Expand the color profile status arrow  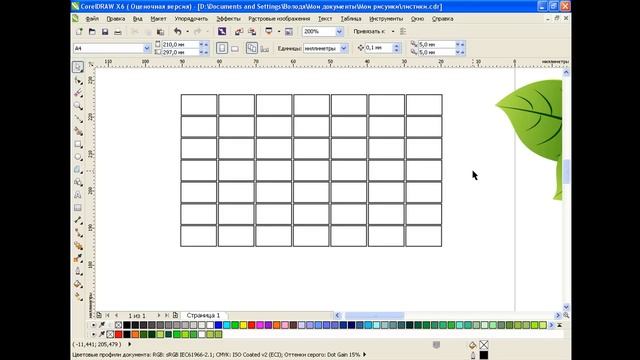tap(364, 355)
